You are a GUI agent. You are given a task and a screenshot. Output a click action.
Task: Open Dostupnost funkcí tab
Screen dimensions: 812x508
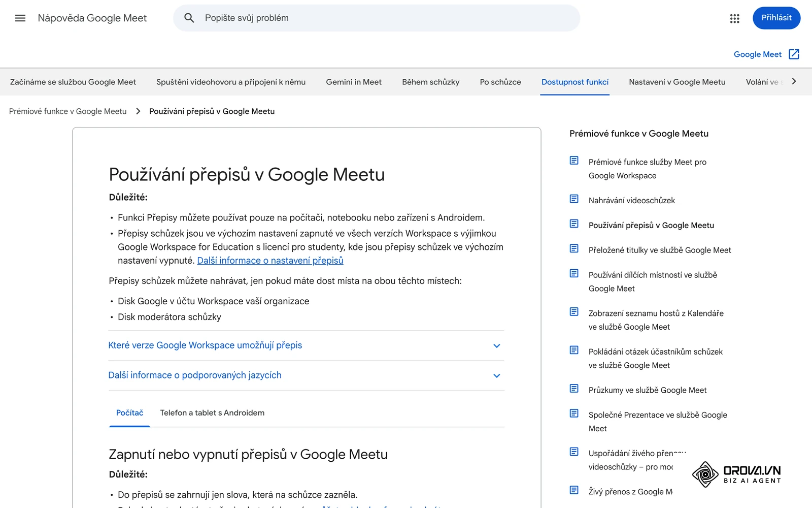point(575,82)
